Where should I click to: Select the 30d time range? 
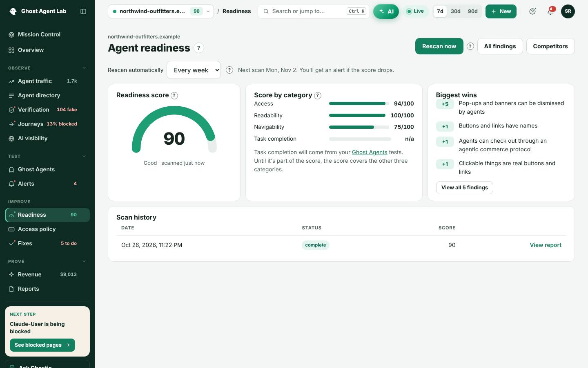(x=456, y=11)
